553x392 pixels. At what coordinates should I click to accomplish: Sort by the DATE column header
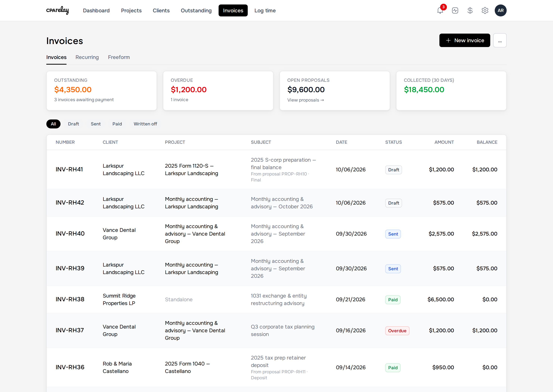(341, 142)
